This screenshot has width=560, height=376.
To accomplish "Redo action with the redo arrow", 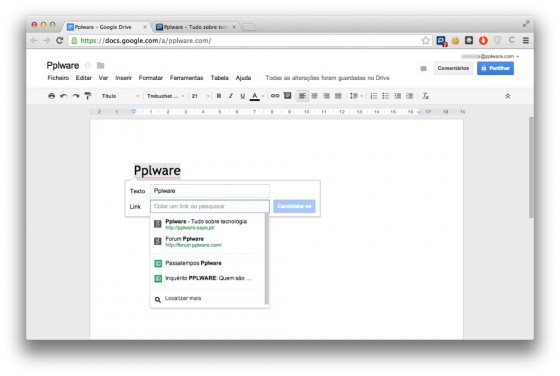I will (76, 96).
